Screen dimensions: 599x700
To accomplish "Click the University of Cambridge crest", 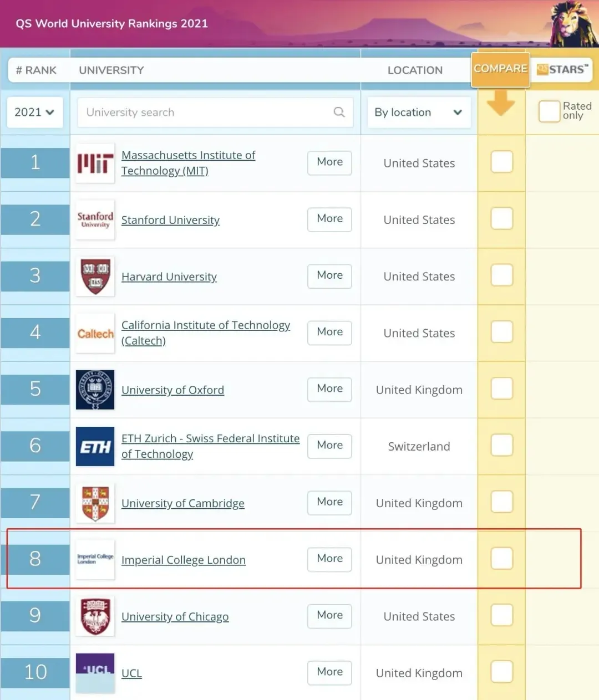I will click(95, 503).
